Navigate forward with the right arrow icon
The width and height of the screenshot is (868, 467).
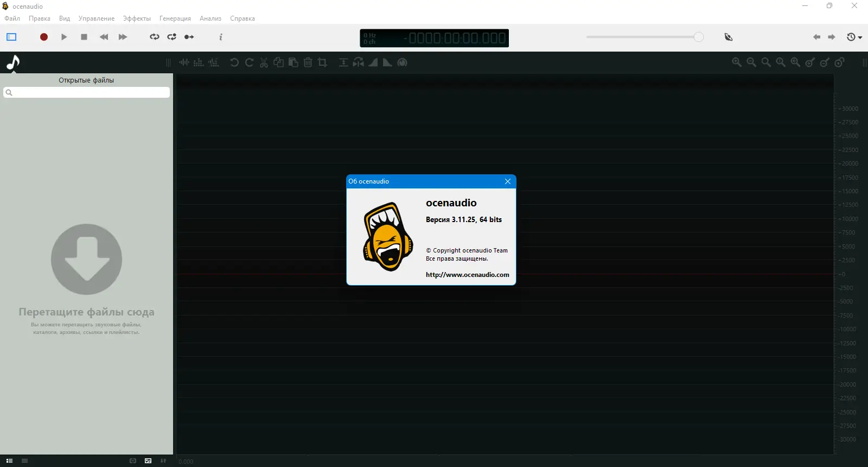832,37
